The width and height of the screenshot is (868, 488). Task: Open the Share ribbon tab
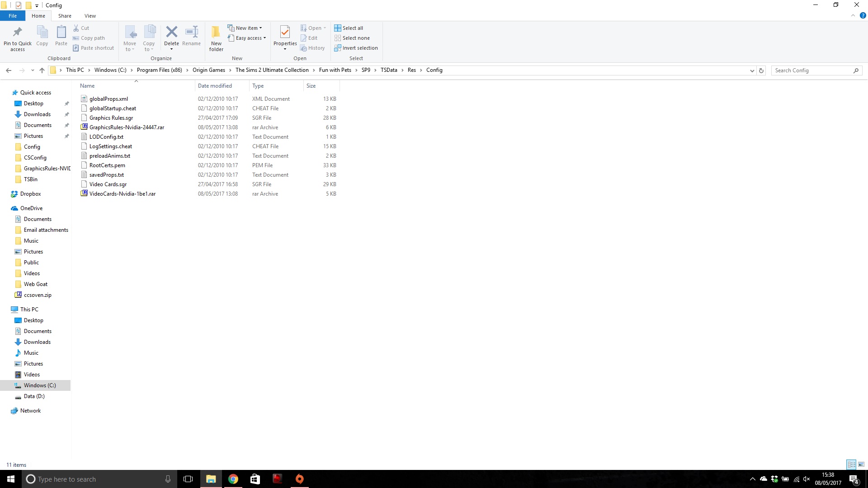pos(65,16)
